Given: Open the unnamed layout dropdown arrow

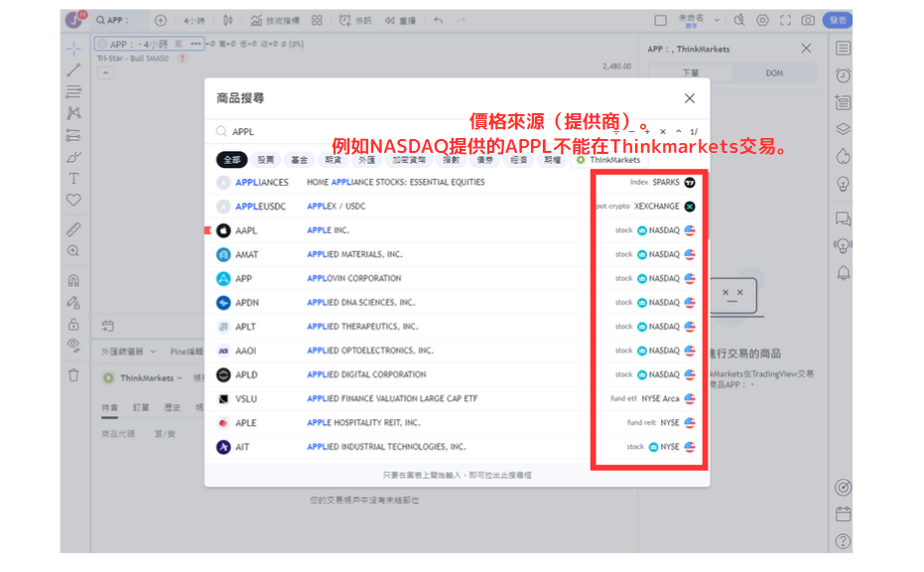Looking at the screenshot, I should (717, 20).
